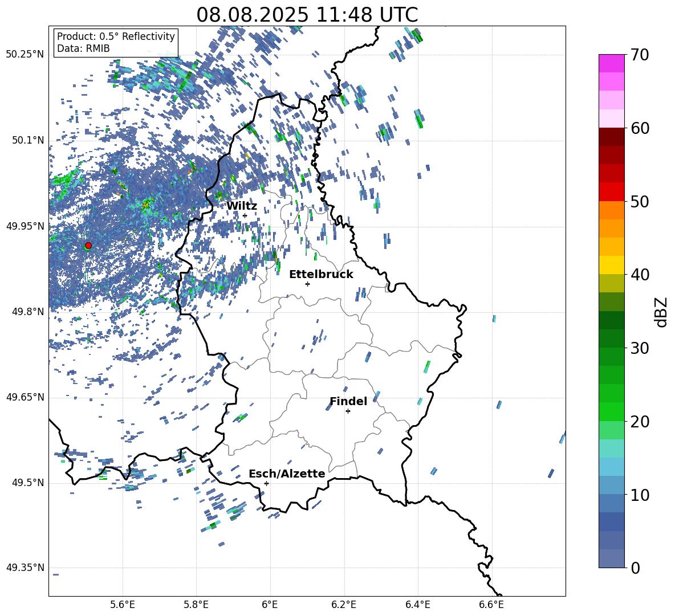This screenshot has height=616, width=675.
Task: Click the 49.35°N latitude label
Action: 25,568
